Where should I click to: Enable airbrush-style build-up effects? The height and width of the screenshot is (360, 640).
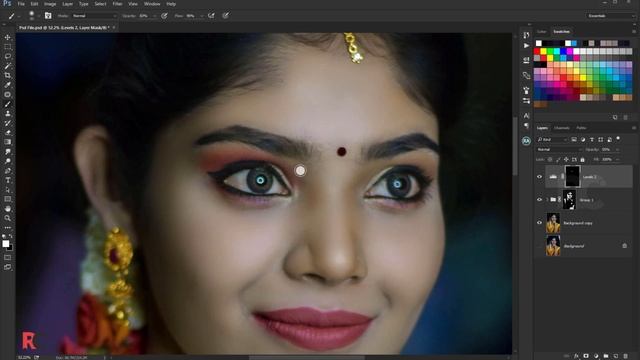[x=211, y=16]
